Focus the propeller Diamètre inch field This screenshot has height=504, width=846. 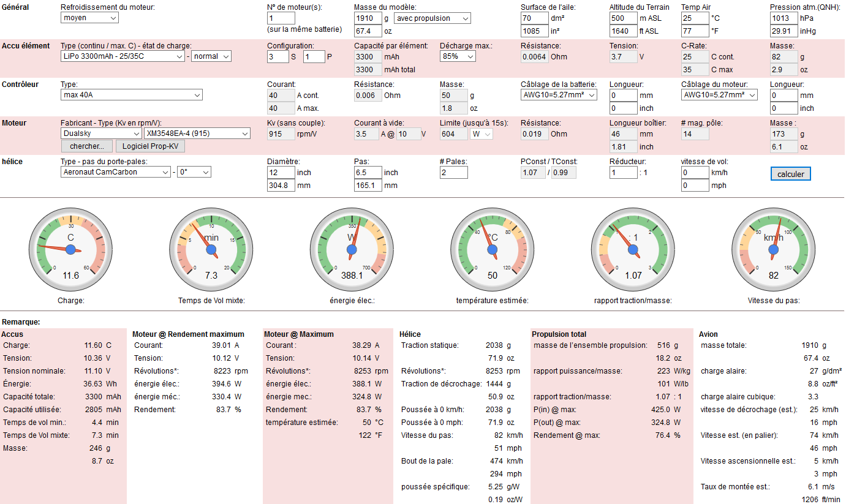click(281, 173)
